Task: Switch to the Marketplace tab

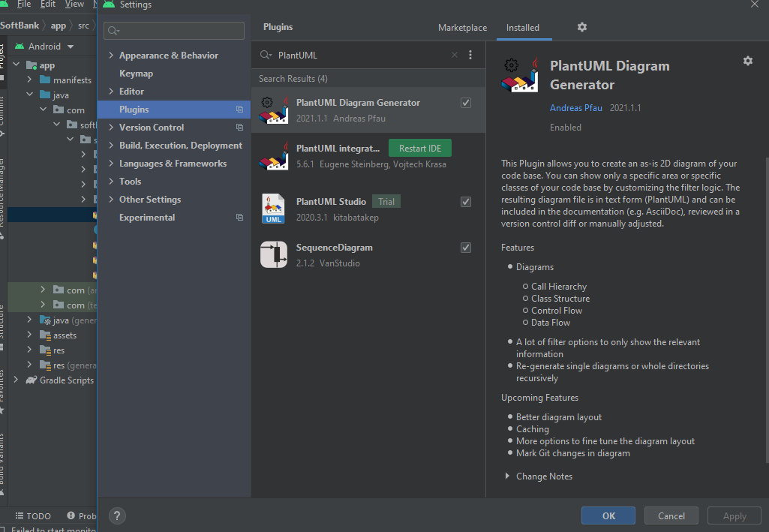Action: click(462, 27)
